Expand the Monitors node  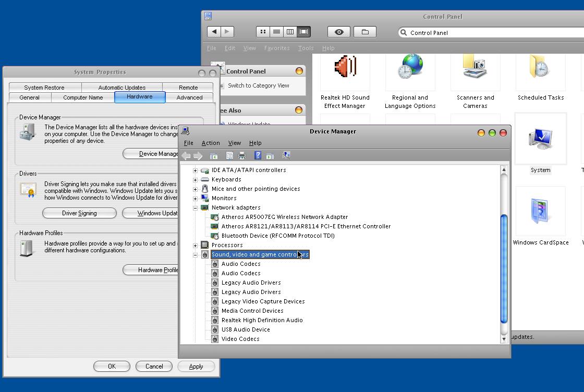(x=195, y=199)
